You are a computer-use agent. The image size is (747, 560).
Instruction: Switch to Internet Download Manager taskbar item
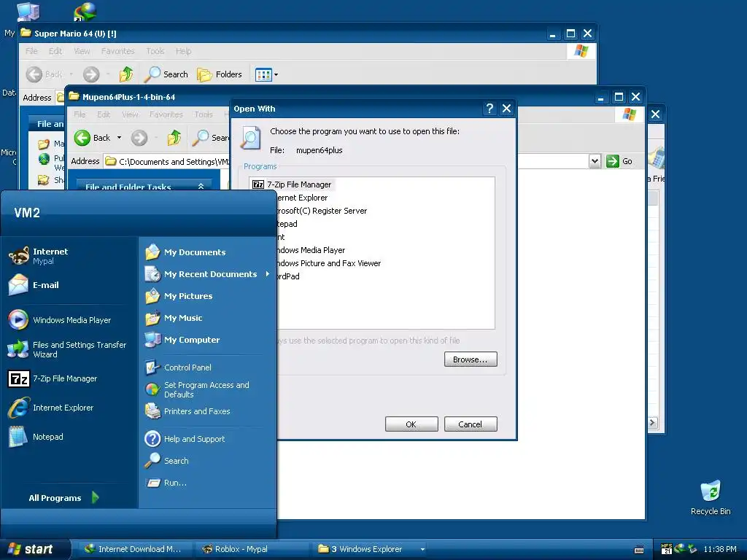point(133,549)
